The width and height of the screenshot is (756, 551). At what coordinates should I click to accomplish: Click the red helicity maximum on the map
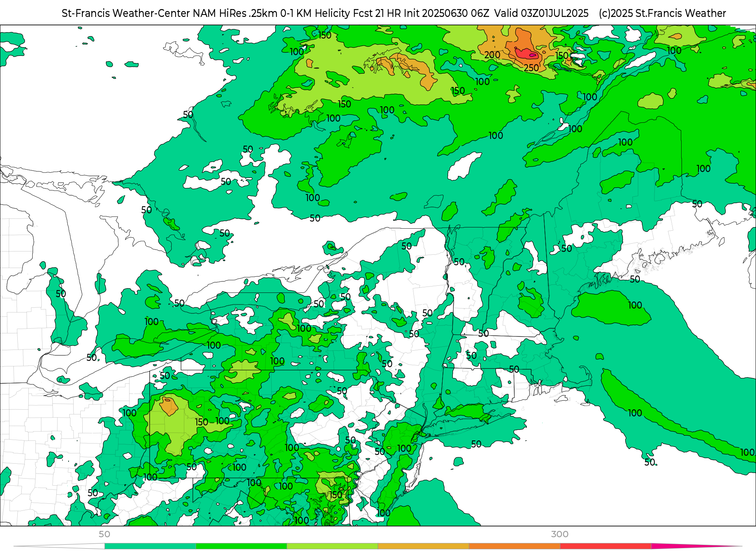pyautogui.click(x=527, y=54)
